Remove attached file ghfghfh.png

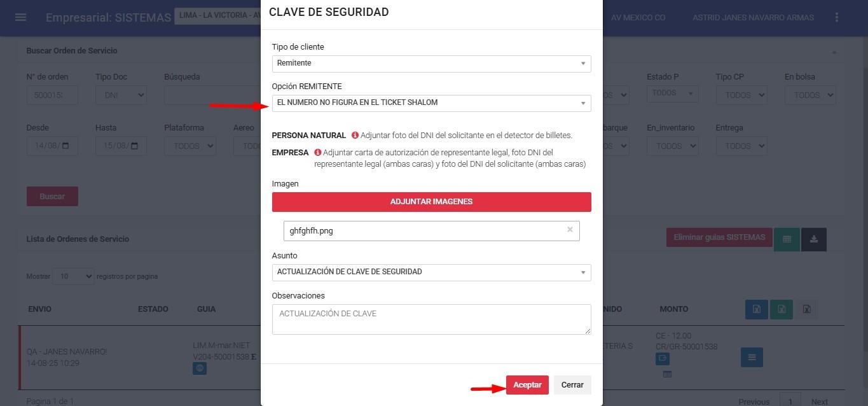[570, 230]
